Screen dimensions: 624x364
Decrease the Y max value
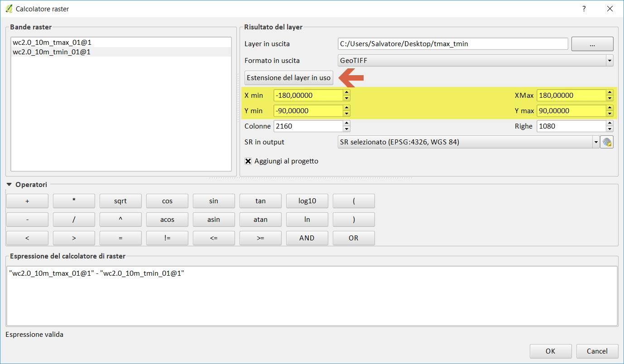[610, 114]
